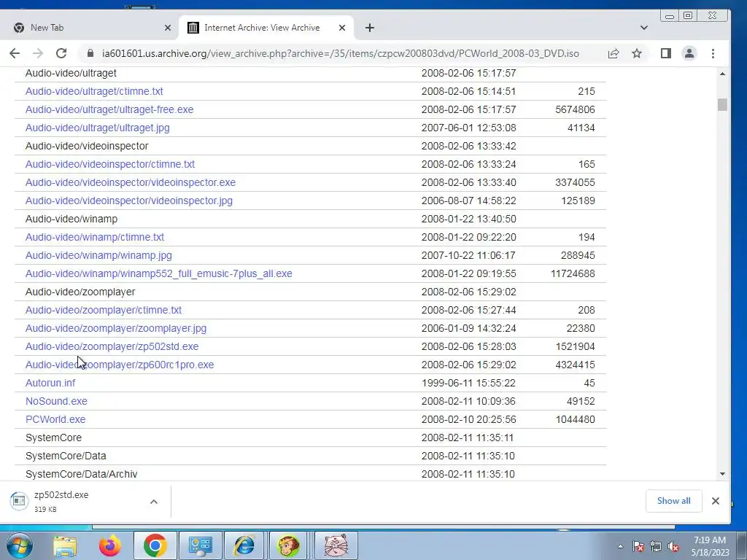The width and height of the screenshot is (747, 560).
Task: Show hidden system tray icons
Action: [620, 547]
